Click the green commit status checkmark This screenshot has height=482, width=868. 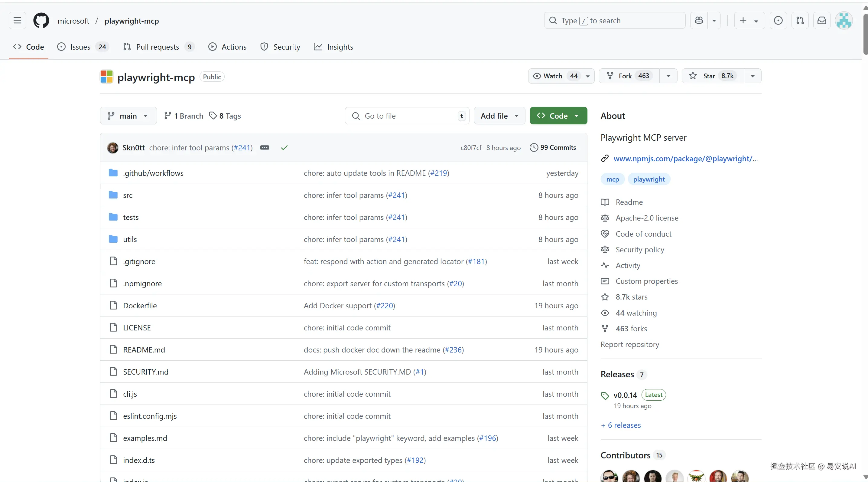[x=284, y=147]
